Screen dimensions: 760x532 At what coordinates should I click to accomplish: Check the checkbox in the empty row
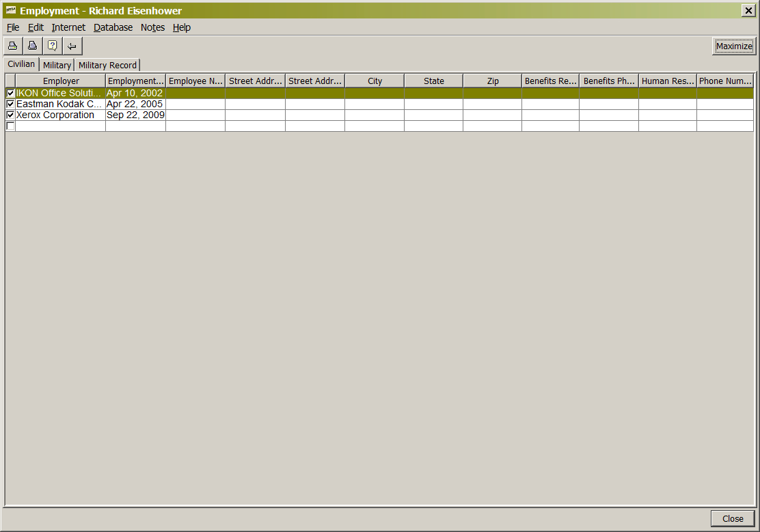10,126
